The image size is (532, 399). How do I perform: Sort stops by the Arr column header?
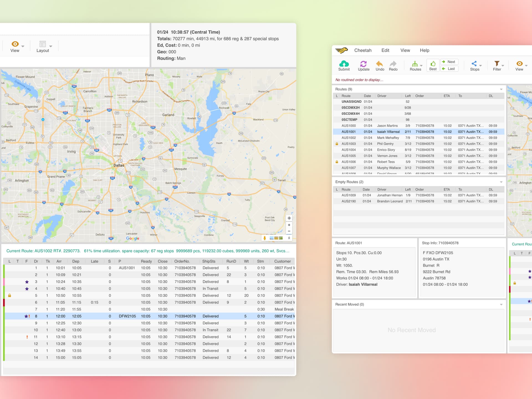click(59, 261)
